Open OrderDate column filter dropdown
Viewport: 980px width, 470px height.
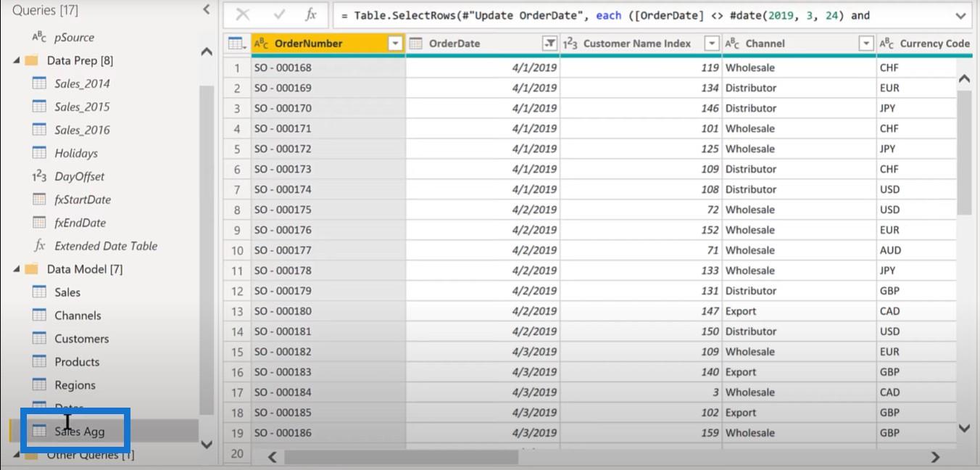[x=549, y=44]
